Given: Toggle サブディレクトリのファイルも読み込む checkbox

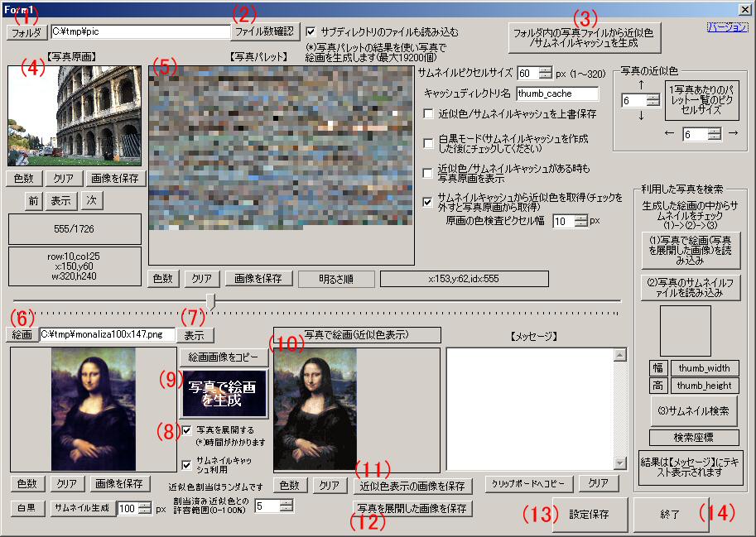Looking at the screenshot, I should point(311,31).
